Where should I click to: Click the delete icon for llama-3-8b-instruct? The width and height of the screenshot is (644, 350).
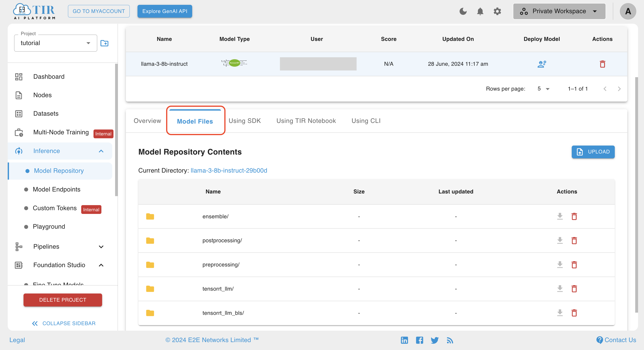[603, 64]
